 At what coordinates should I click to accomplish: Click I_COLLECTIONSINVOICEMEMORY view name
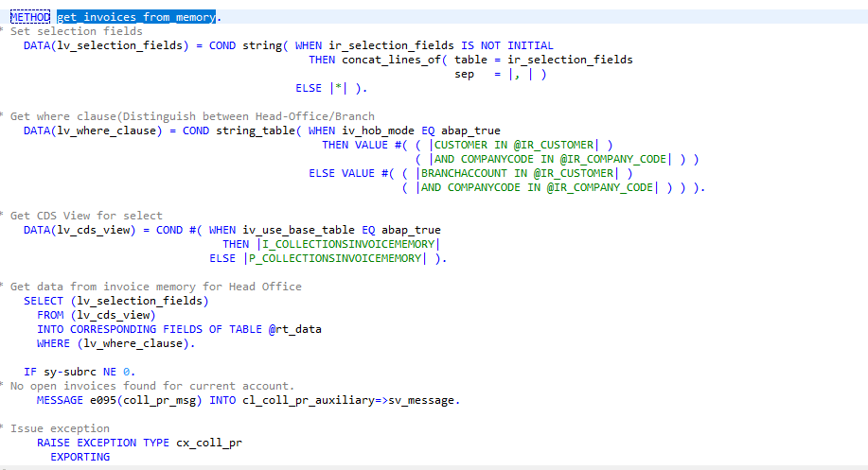(348, 244)
